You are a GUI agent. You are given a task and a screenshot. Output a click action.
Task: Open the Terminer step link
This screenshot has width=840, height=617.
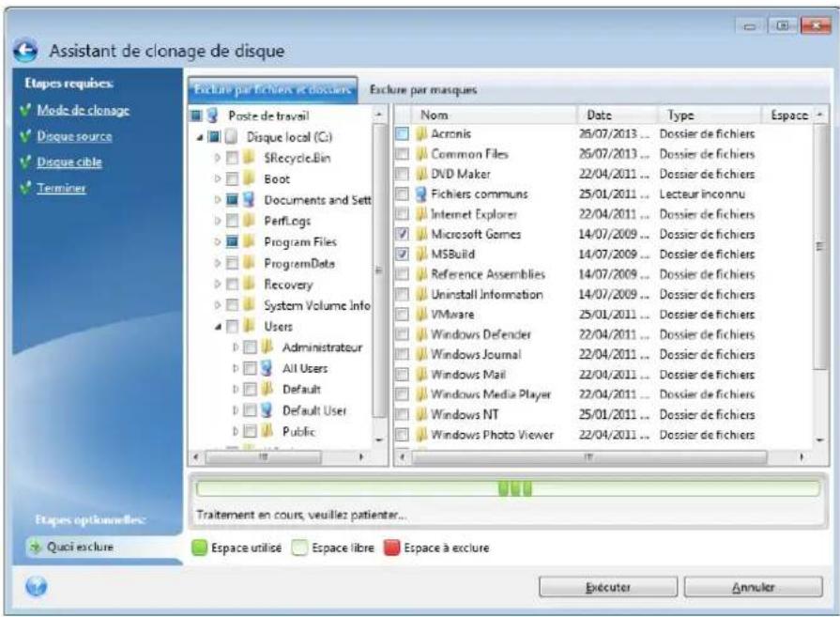coord(61,188)
